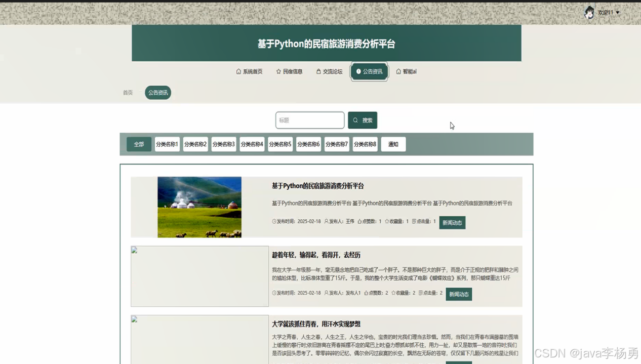Click 发布时间：2025-02-18 on first article
The image size is (641, 364).
tap(297, 221)
